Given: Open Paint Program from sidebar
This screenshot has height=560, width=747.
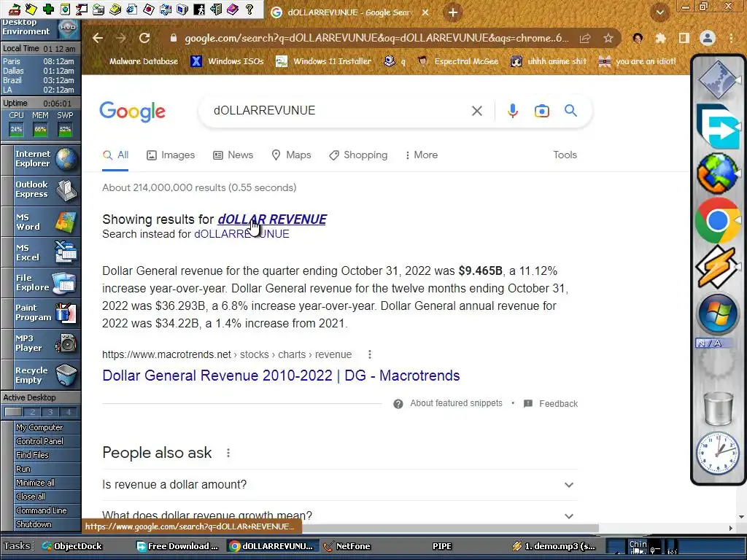Looking at the screenshot, I should [41, 313].
